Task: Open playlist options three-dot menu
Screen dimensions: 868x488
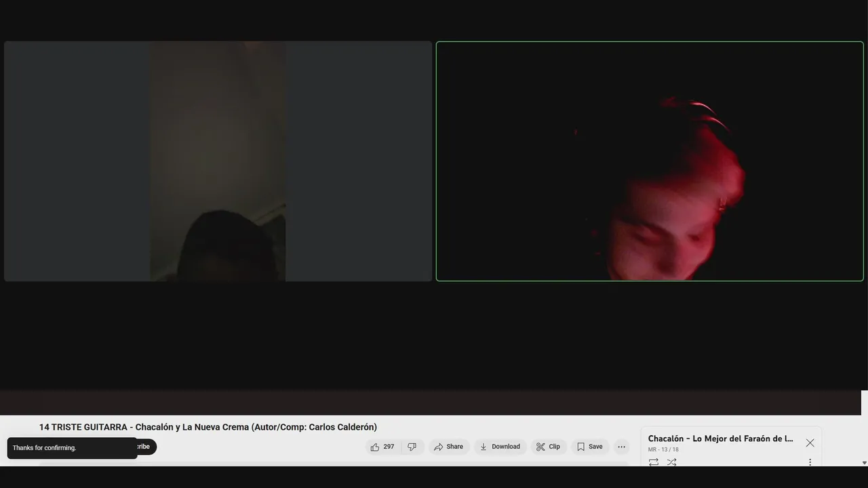Action: (810, 462)
